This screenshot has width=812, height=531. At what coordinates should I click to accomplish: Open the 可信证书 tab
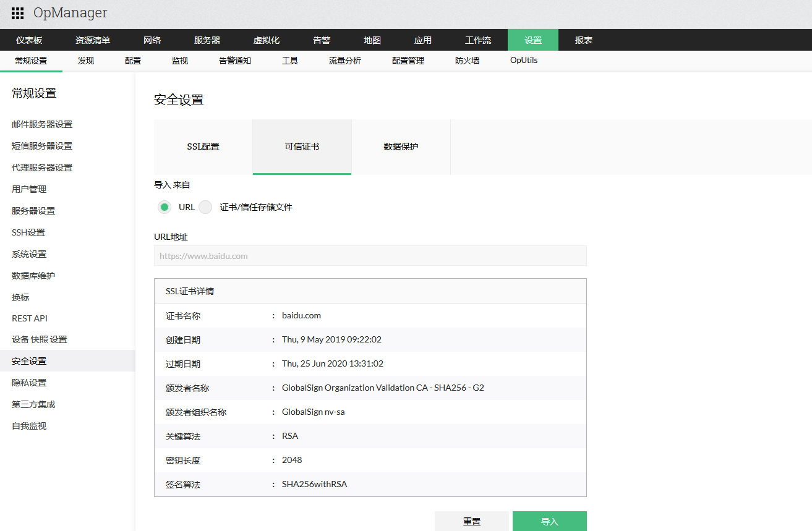click(x=302, y=147)
